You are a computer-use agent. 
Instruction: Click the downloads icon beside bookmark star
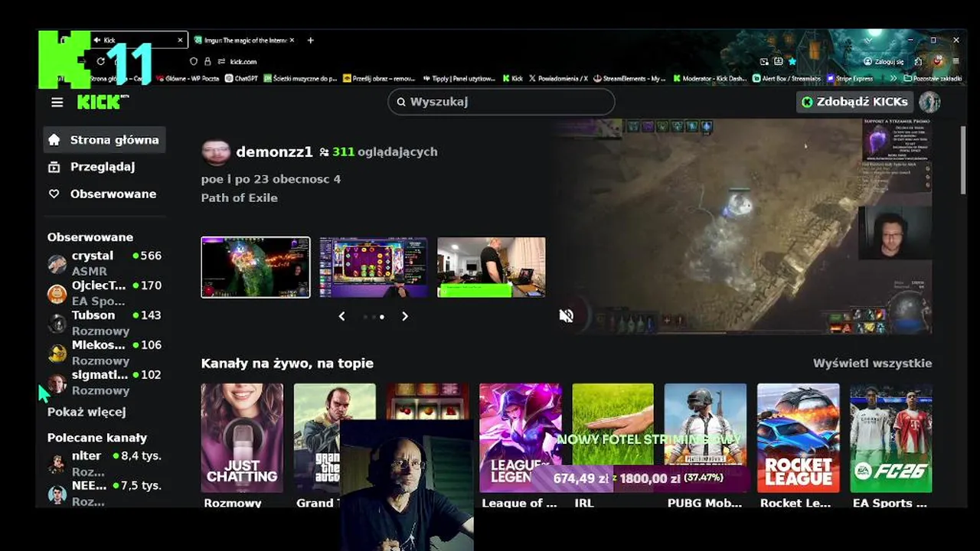[779, 61]
